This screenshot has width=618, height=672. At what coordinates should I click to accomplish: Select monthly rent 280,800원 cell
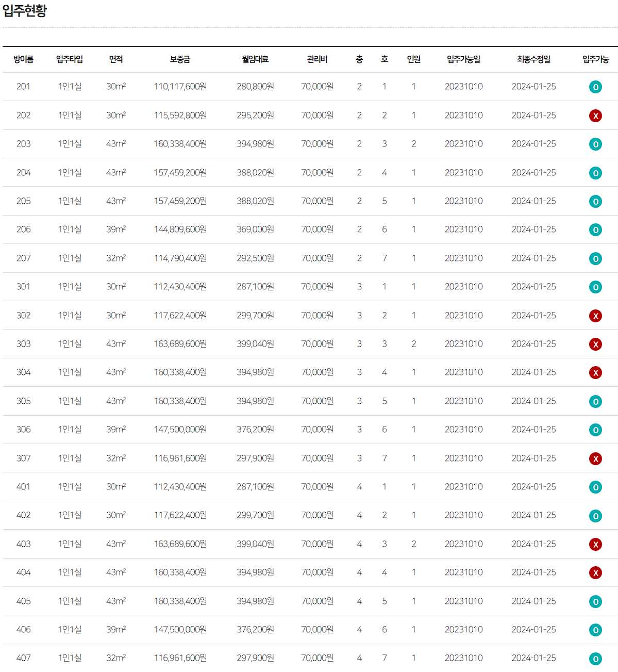(255, 87)
